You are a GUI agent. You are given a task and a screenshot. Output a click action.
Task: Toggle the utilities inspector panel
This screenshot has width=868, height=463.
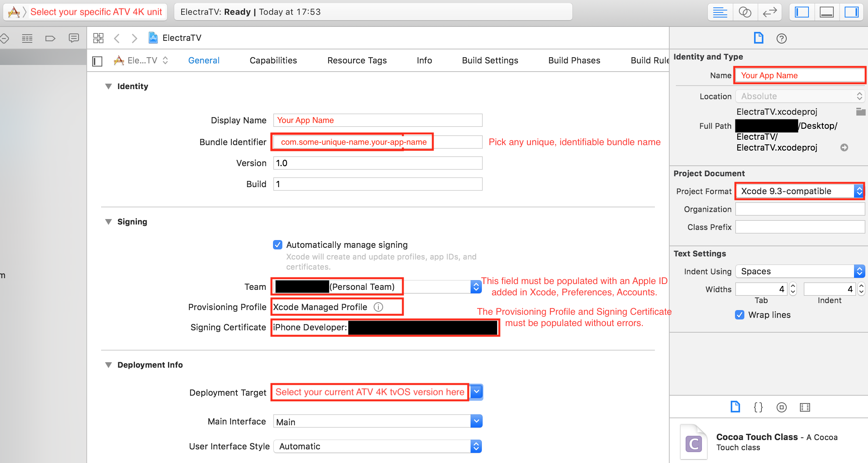click(851, 12)
